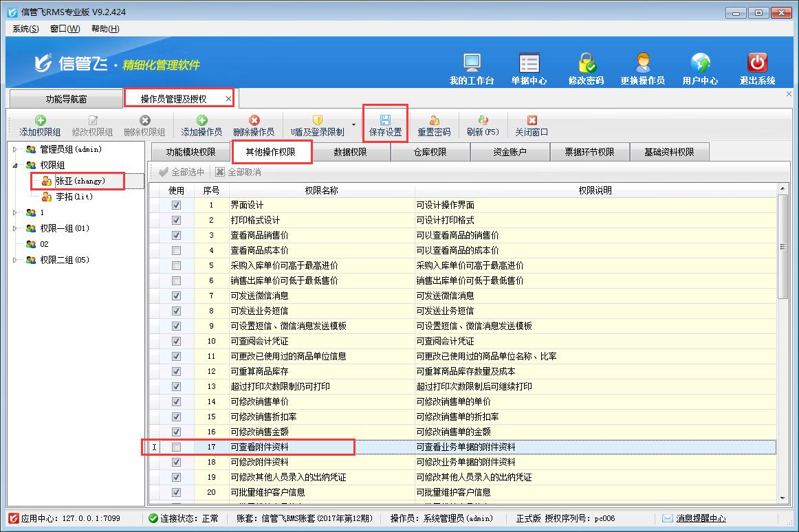This screenshot has height=532, width=799.
Task: Expand the 管理员组(admin) tree node
Action: (x=16, y=149)
